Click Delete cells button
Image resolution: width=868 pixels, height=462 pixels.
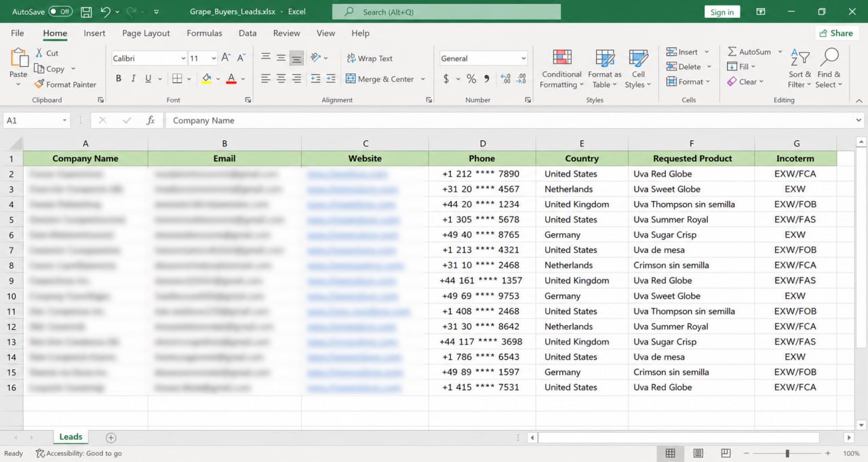point(684,67)
